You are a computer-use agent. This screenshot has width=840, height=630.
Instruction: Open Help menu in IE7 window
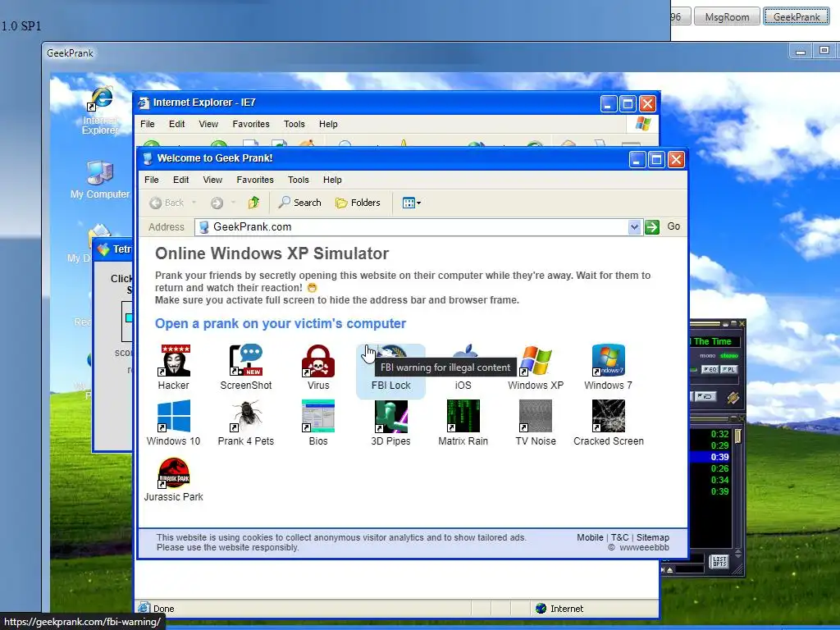click(328, 125)
